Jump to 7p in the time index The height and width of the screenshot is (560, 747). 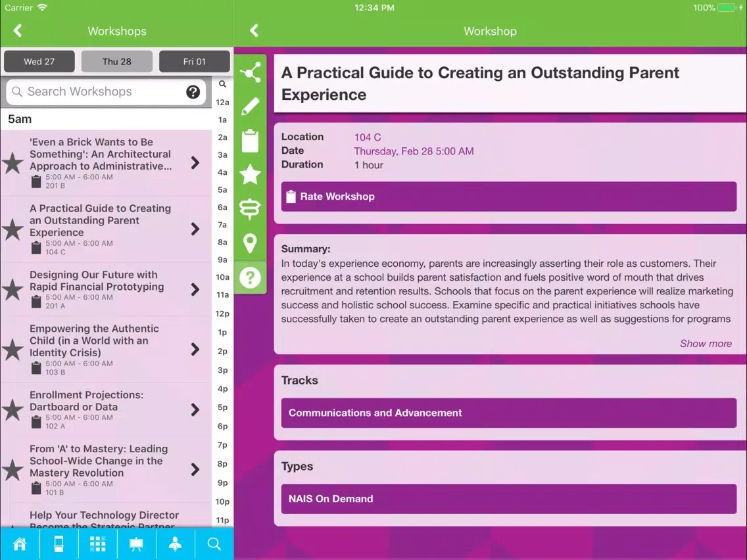tap(222, 445)
